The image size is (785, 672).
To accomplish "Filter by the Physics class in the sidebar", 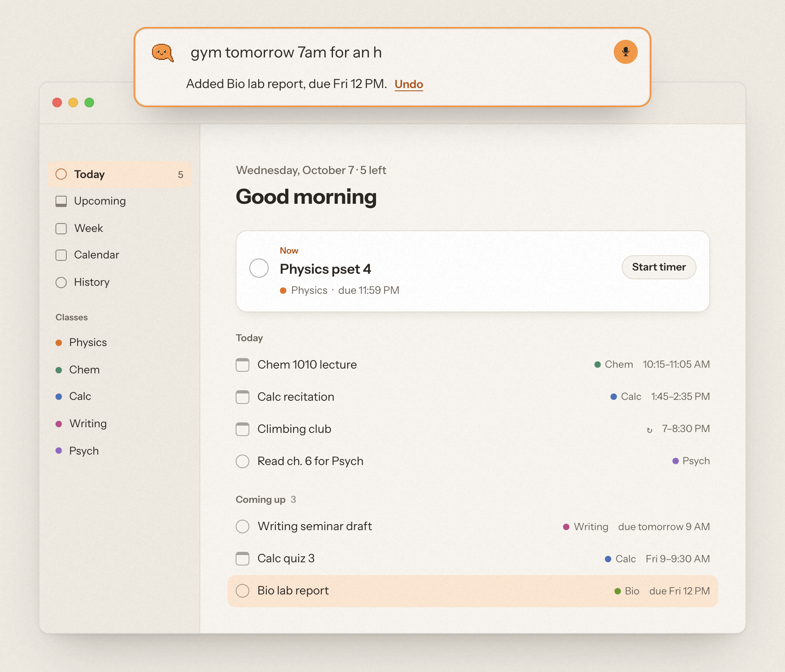I will pyautogui.click(x=119, y=342).
